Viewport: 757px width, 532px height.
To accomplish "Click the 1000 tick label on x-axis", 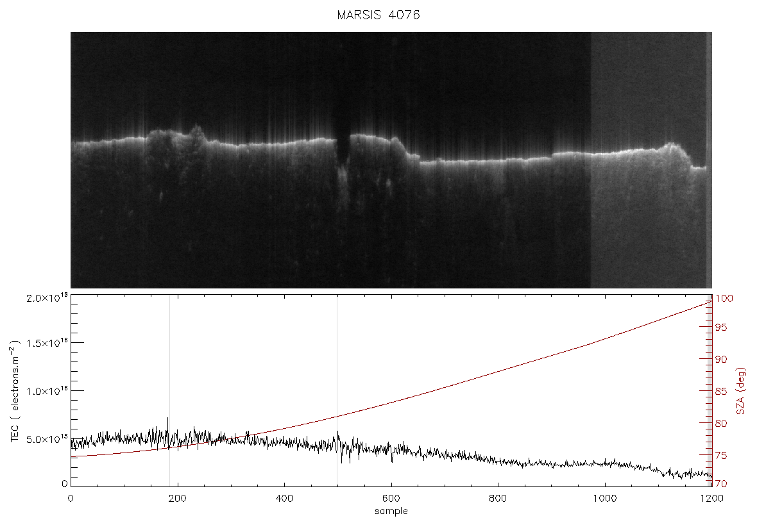I will pyautogui.click(x=604, y=499).
